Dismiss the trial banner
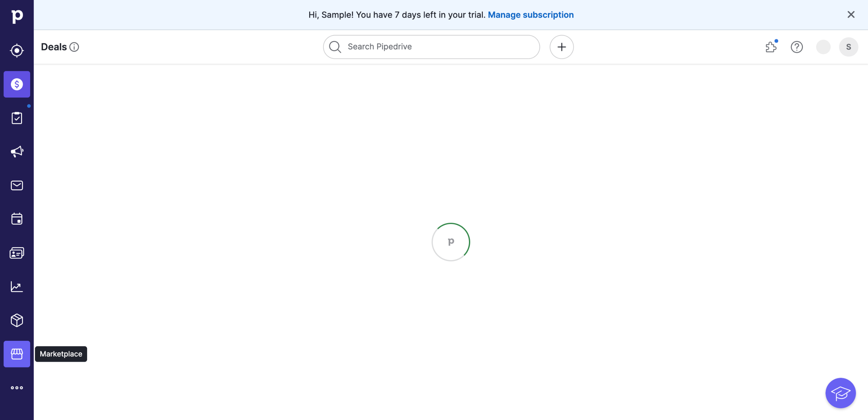This screenshot has width=868, height=420. pos(851,15)
